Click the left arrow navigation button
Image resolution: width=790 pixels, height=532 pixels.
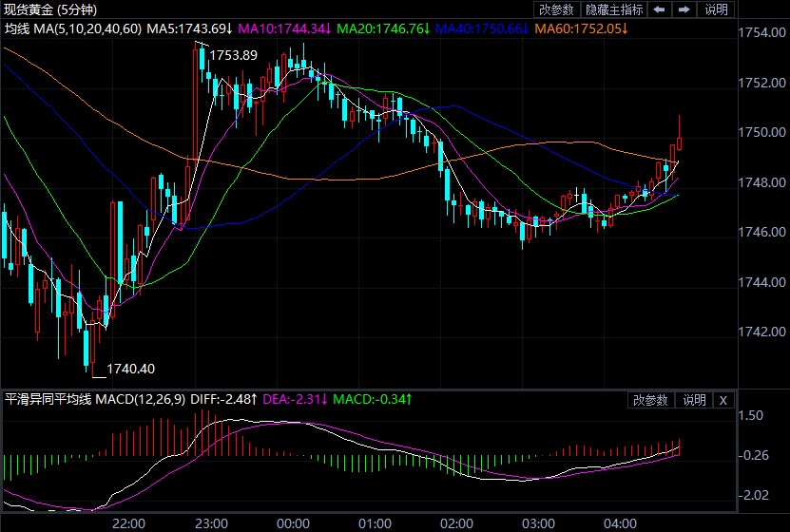(660, 9)
